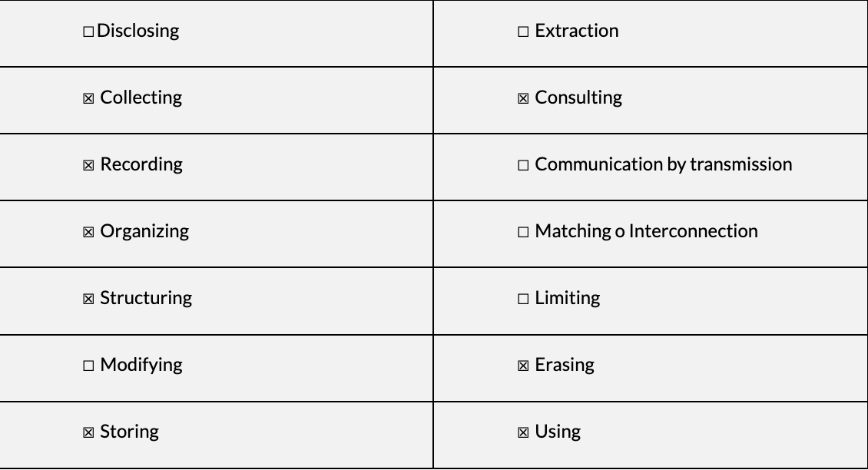This screenshot has height=470, width=868.
Task: Click the Erasing label text
Action: [x=564, y=365]
